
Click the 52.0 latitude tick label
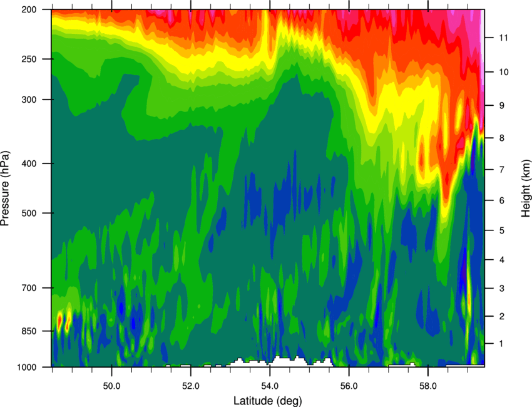(191, 386)
